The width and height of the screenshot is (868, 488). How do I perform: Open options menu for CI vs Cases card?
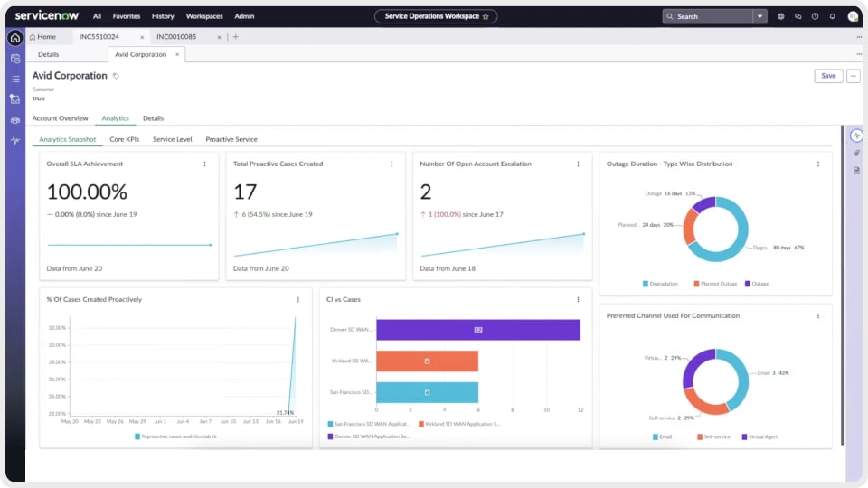[x=578, y=300]
